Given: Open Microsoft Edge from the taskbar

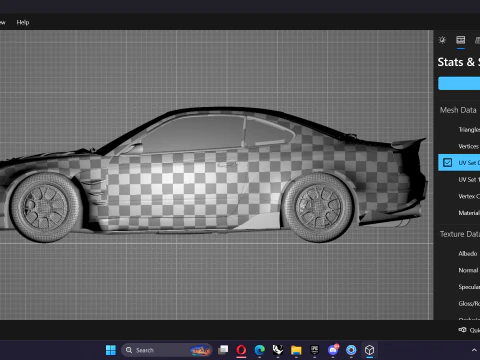Looking at the screenshot, I should [260, 350].
